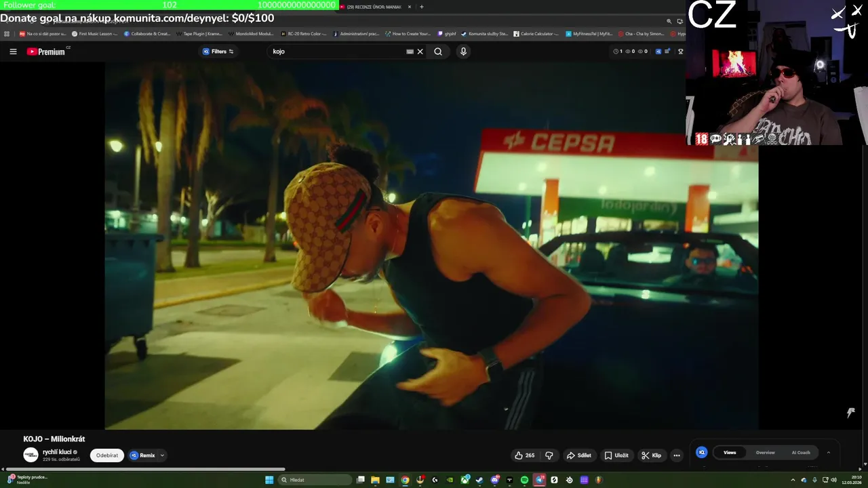Viewport: 868px width, 488px height.
Task: Select the vidIQ Overview tab
Action: (x=765, y=452)
